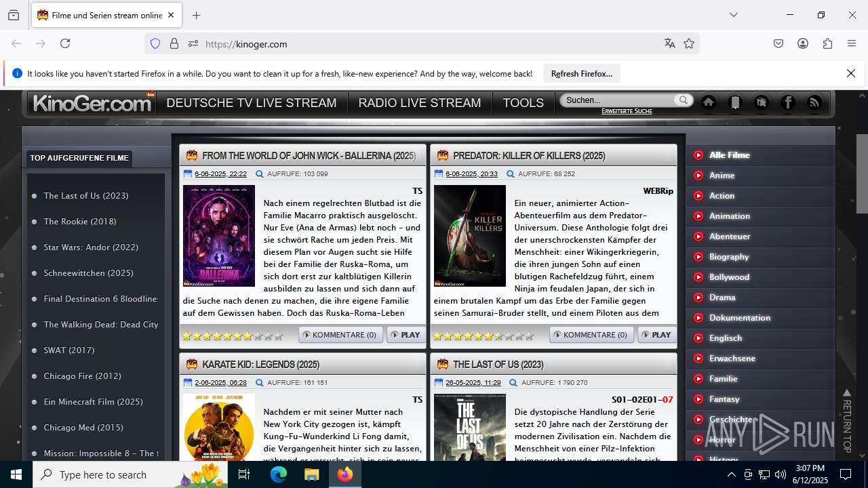Click Return Top on the side

click(846, 421)
